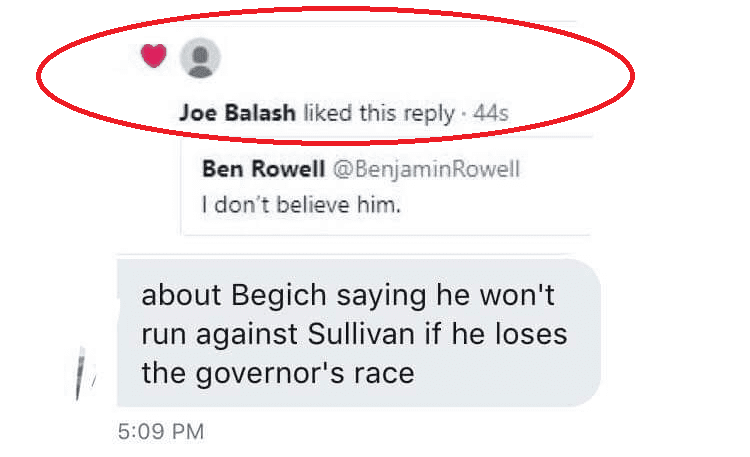The image size is (750, 457).
Task: Click the @BenjaminRowell handle
Action: click(426, 169)
